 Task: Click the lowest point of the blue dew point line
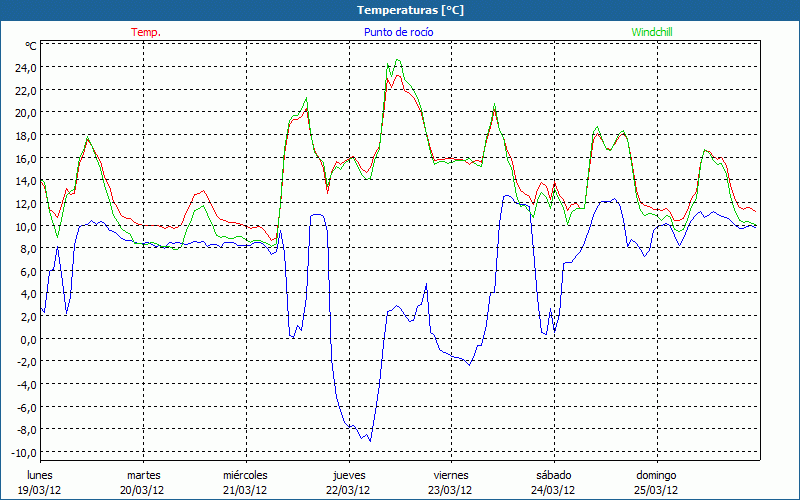(369, 440)
